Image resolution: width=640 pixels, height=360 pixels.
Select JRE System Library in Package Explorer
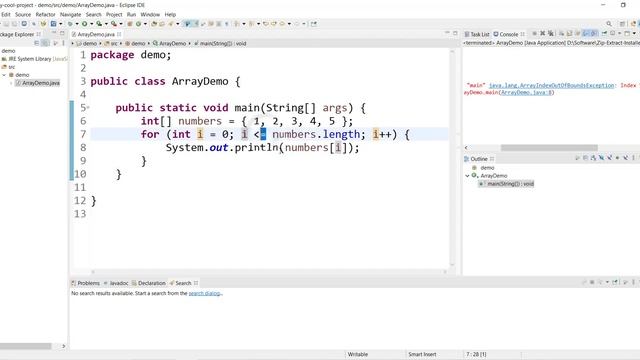point(34,59)
